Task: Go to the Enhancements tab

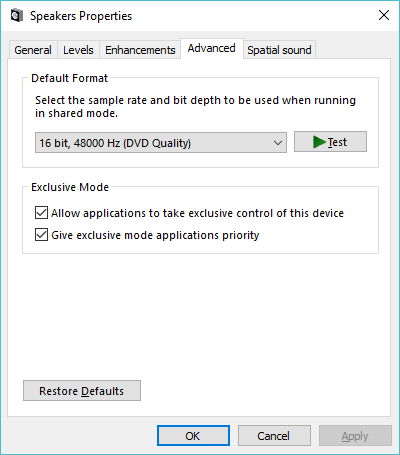Action: click(140, 50)
